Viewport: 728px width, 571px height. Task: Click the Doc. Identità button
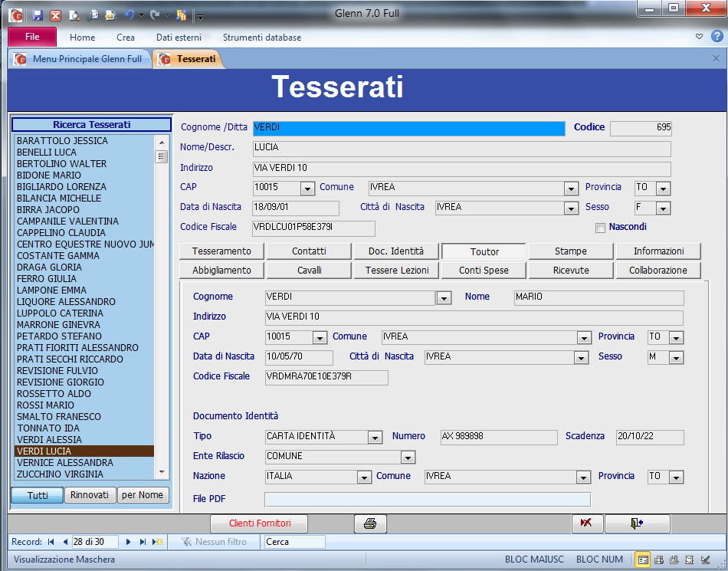point(396,251)
